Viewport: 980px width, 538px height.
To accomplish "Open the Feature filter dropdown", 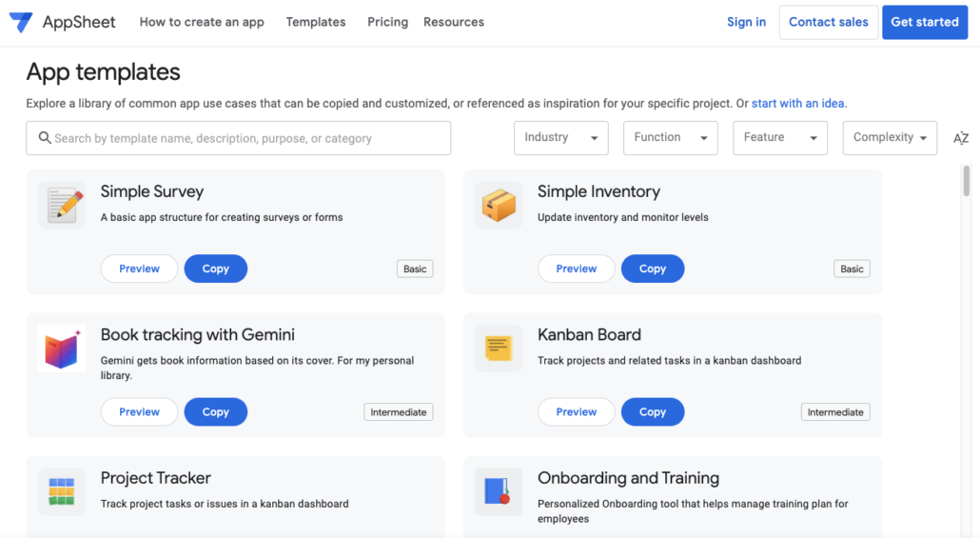I will pyautogui.click(x=780, y=138).
